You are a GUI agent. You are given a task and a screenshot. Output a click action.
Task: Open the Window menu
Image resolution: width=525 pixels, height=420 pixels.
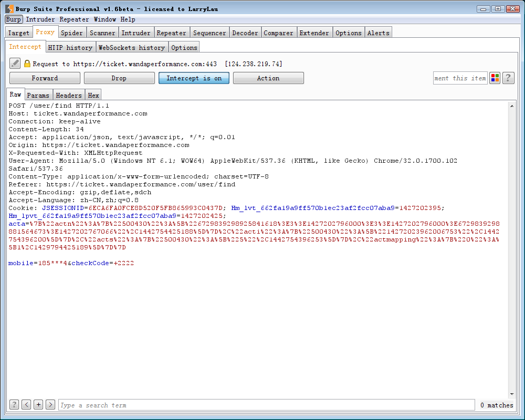click(x=105, y=19)
